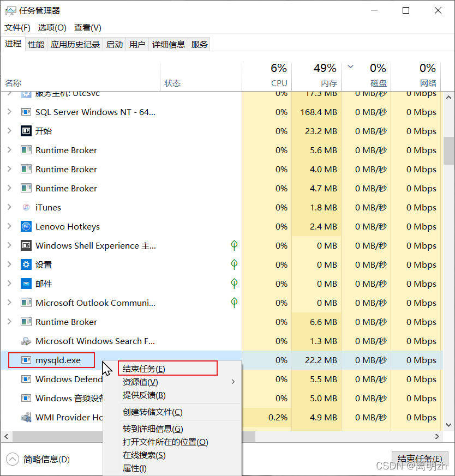Sort by the 网络 column header
The width and height of the screenshot is (455, 476).
416,76
